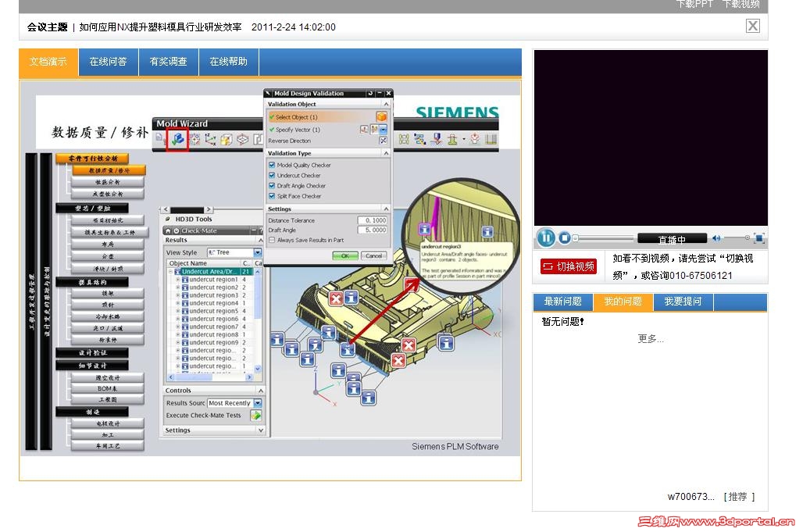The height and width of the screenshot is (532, 810).
Task: Mute the video with the speaker icon
Action: (x=716, y=238)
